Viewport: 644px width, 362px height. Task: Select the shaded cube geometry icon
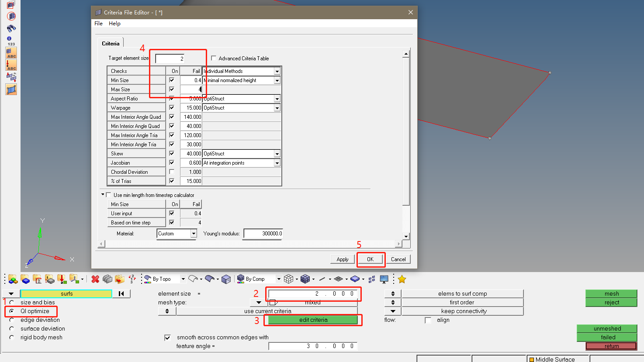[226, 279]
